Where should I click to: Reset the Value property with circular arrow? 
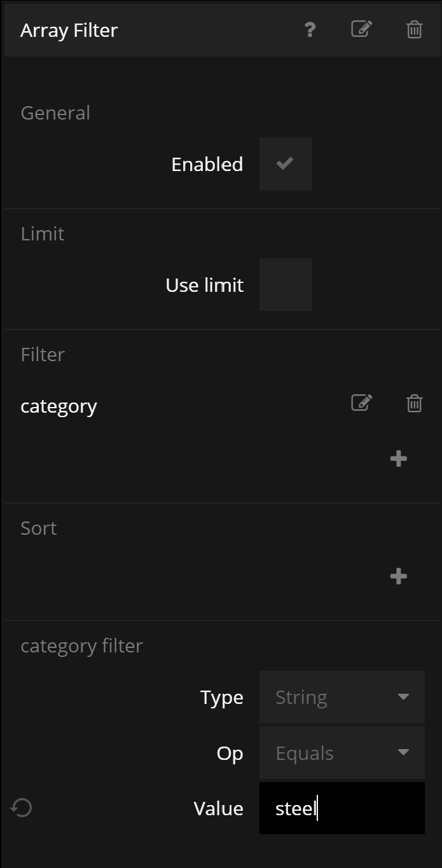click(22, 808)
